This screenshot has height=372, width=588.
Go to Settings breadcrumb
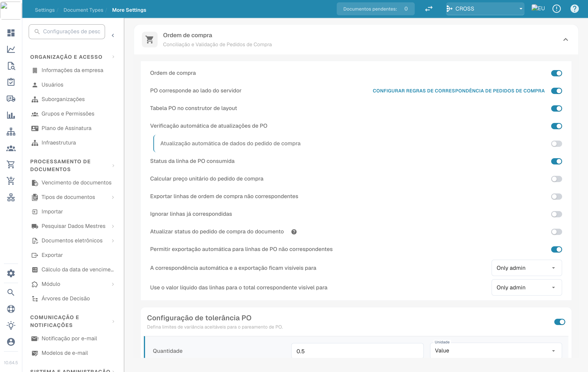[x=45, y=10]
